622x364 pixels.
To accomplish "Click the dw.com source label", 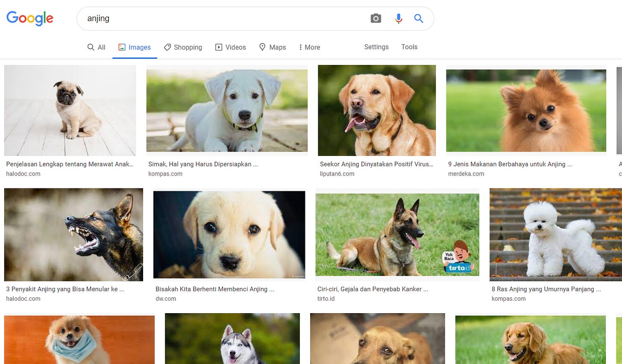I will (166, 299).
